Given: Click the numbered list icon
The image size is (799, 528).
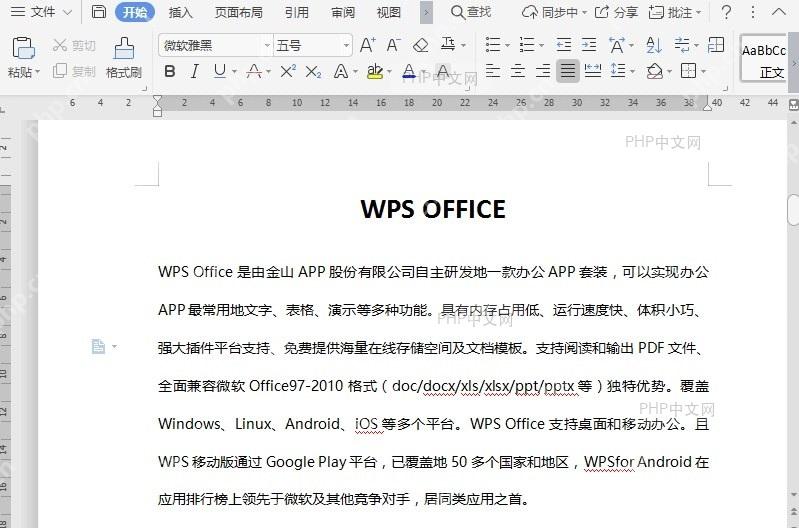Looking at the screenshot, I should pyautogui.click(x=526, y=45).
